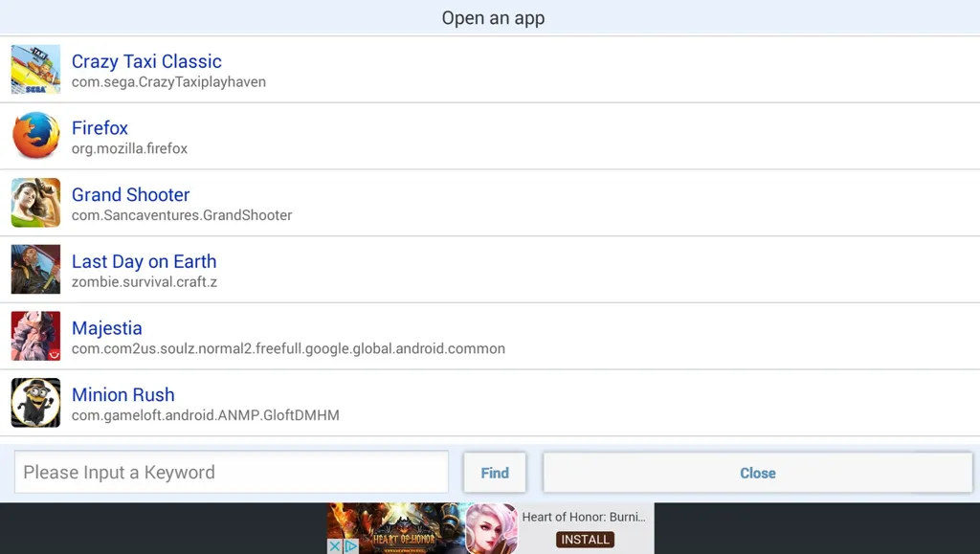The height and width of the screenshot is (554, 980).
Task: Open the Majestia app icon
Action: (x=35, y=336)
